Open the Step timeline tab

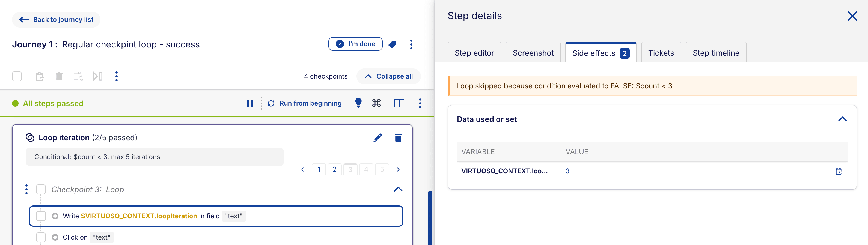tap(716, 53)
